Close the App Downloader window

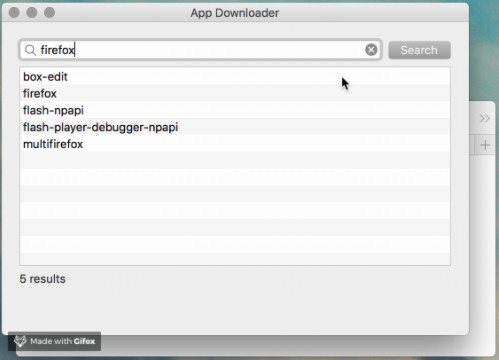click(x=14, y=13)
